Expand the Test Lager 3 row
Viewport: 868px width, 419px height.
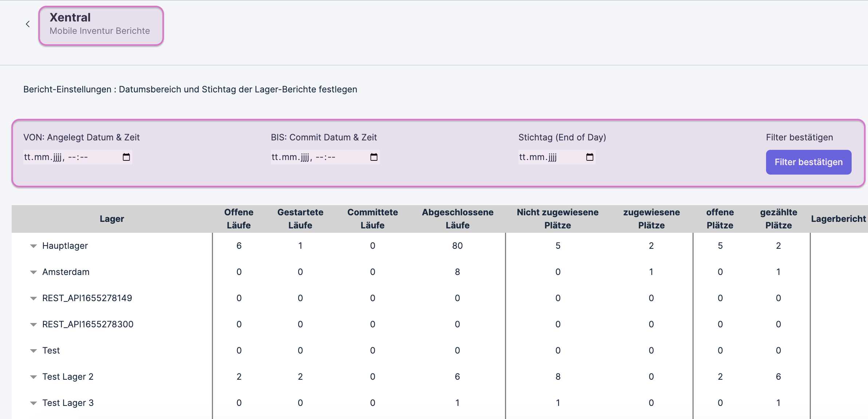coord(33,403)
